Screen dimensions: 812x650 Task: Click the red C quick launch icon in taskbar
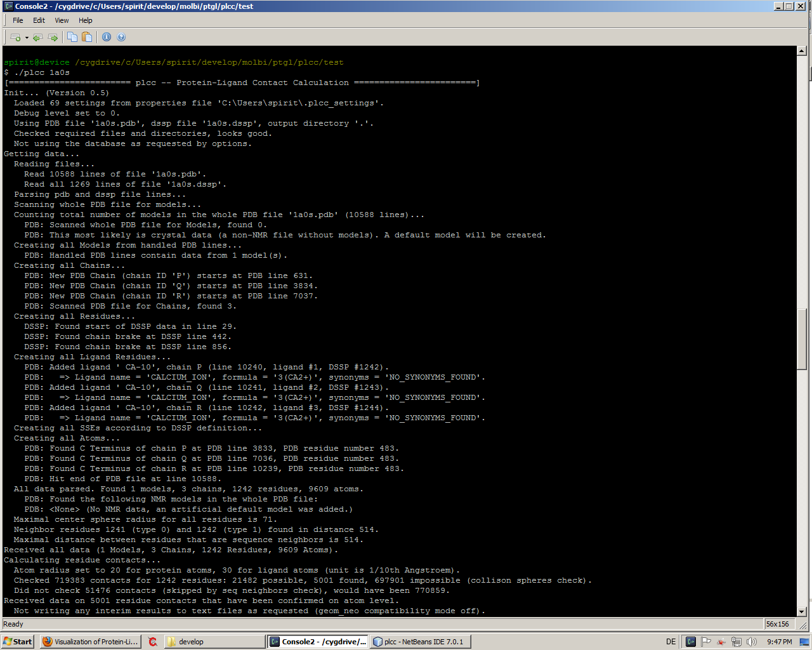coord(153,642)
